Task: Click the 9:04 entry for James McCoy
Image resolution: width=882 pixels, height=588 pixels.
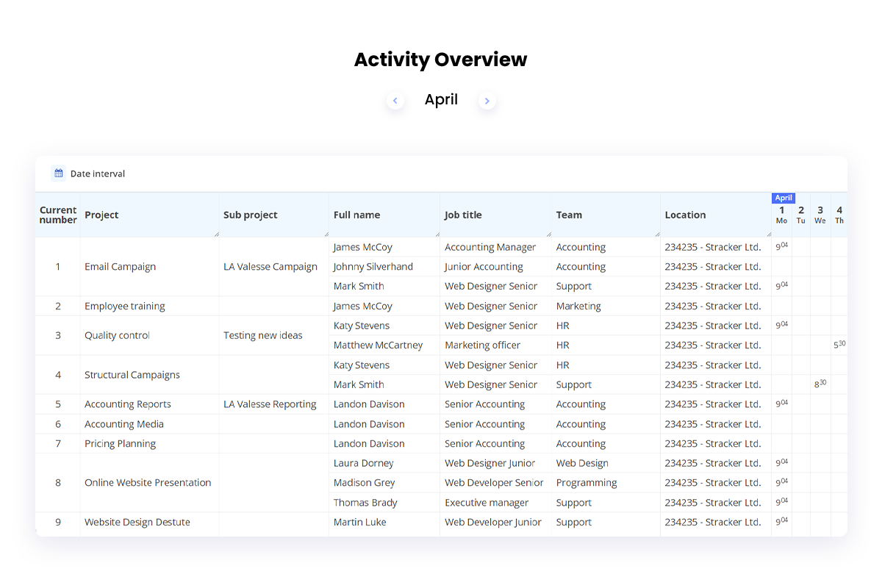Action: click(781, 247)
